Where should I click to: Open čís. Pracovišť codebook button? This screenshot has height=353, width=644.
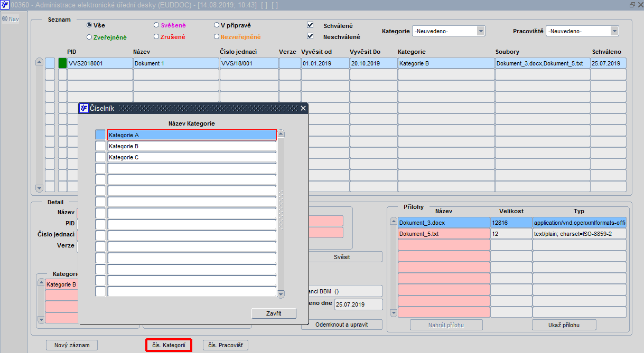tap(226, 345)
